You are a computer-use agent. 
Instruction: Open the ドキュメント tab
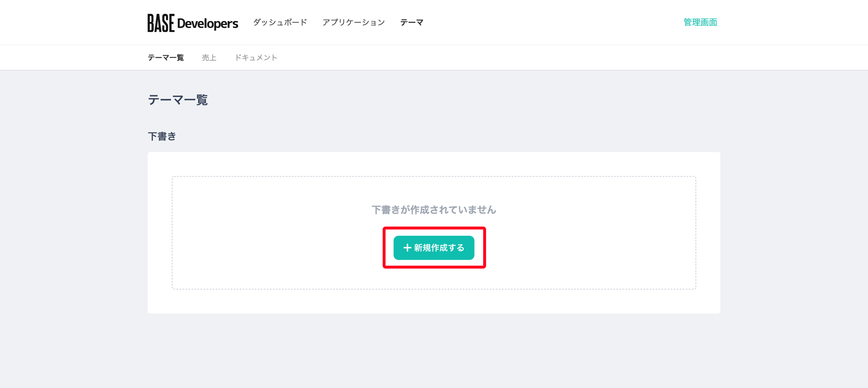pos(256,58)
